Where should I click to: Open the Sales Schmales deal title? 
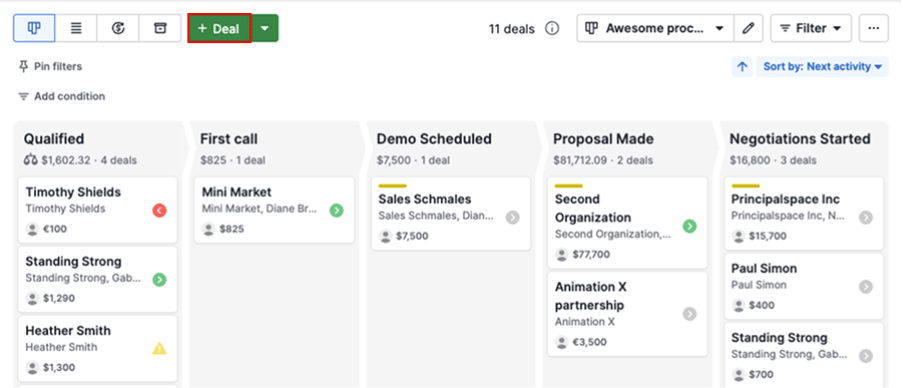click(x=425, y=199)
